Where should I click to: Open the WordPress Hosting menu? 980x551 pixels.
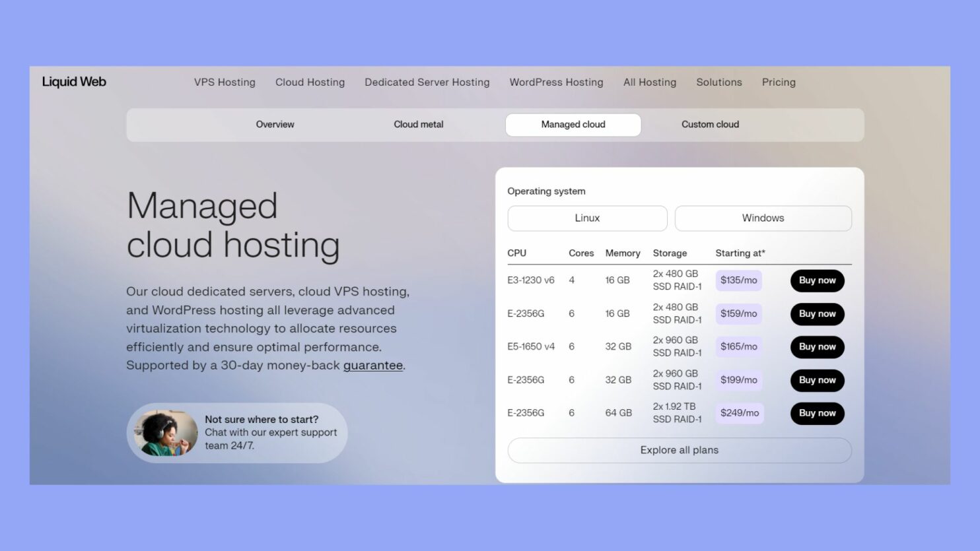556,82
